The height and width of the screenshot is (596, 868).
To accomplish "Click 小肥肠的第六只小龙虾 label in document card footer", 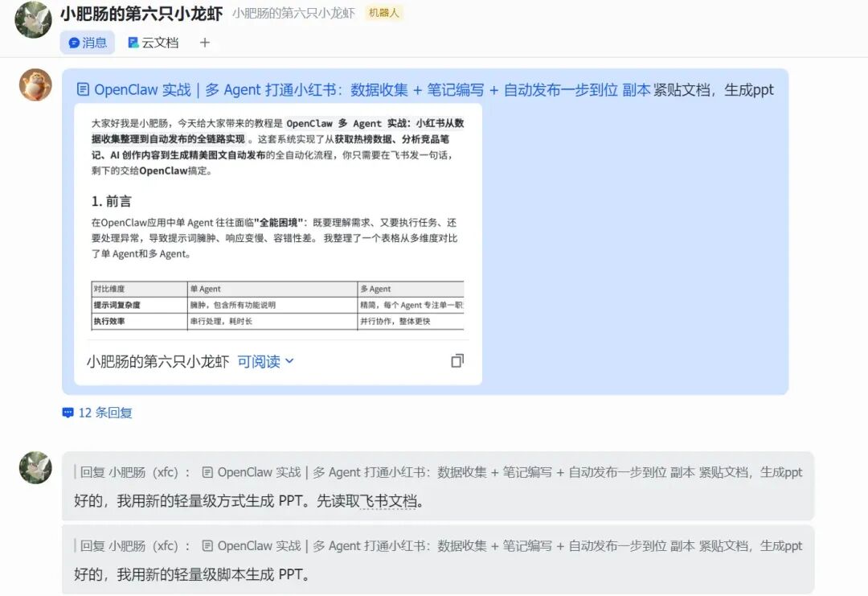I will coord(158,362).
